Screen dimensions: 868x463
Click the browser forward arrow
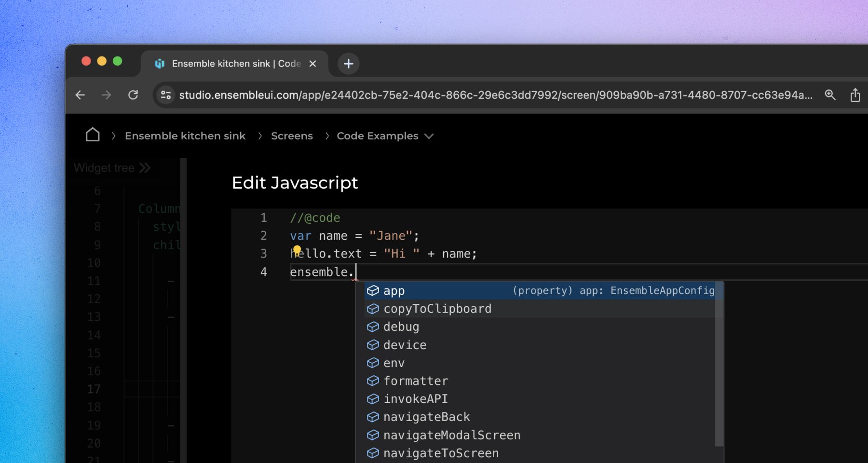tap(107, 95)
